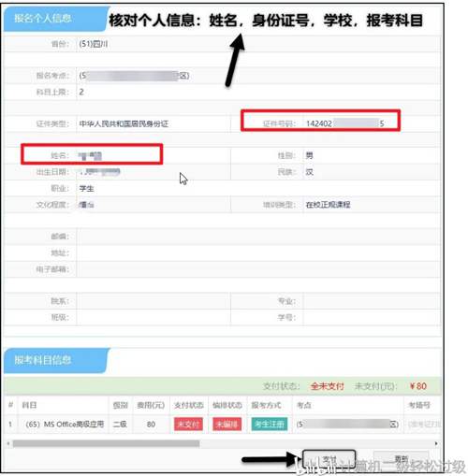Image resolution: width=468 pixels, height=476 pixels.
Task: Open the 报名个人信息 section header tab
Action: point(54,19)
